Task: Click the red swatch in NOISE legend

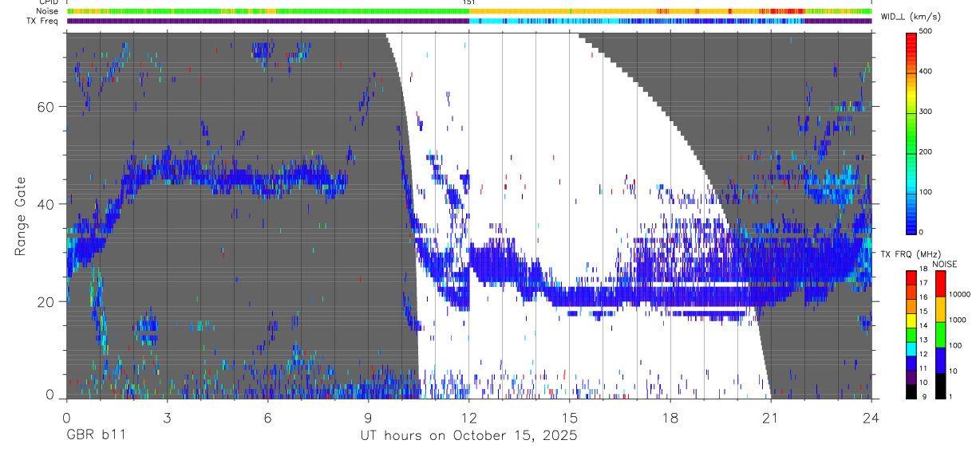Action: 939,284
